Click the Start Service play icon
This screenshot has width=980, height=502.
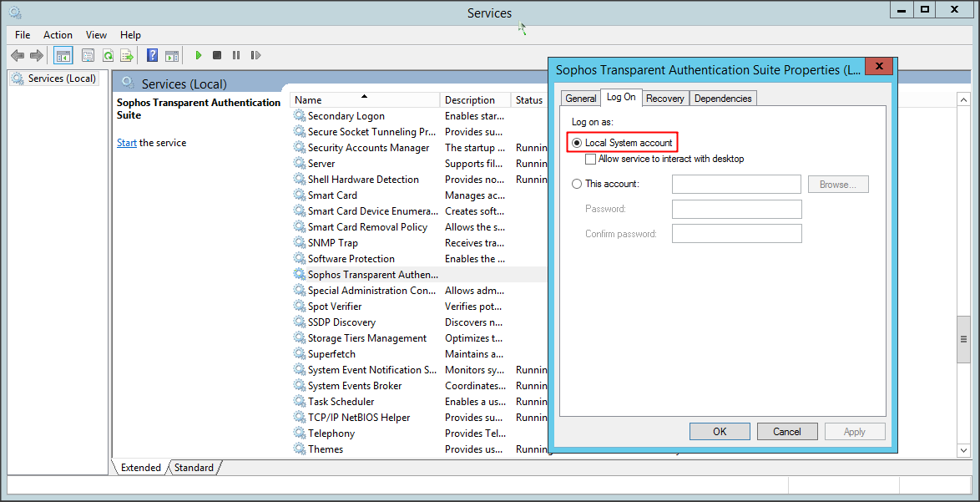[x=199, y=55]
